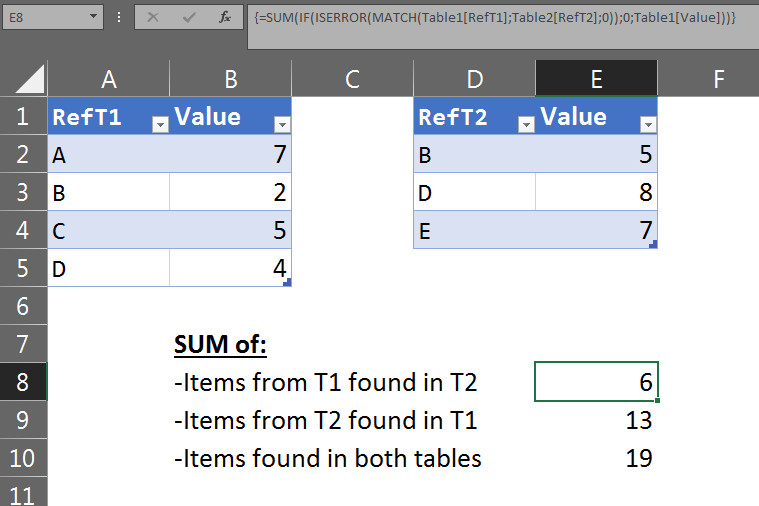This screenshot has width=759, height=506.
Task: Open the Value filter dropdown in column B
Action: click(x=281, y=123)
